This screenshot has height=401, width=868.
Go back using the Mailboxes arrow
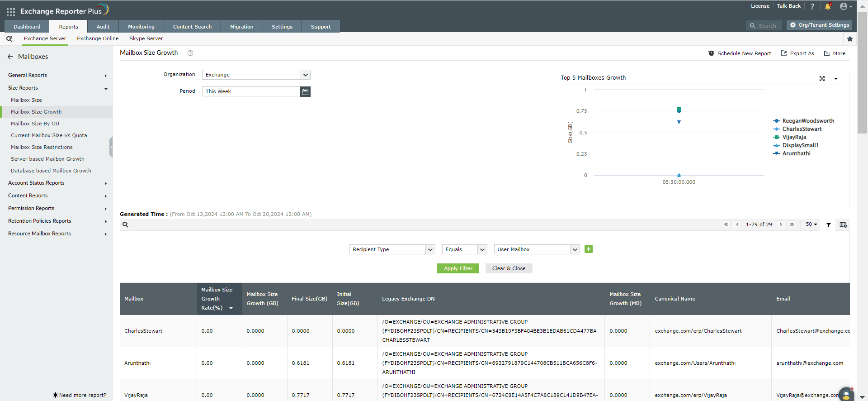[x=10, y=57]
